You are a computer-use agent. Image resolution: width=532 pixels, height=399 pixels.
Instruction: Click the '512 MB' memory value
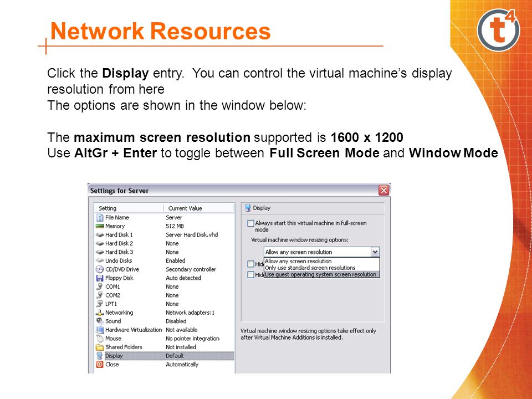(175, 226)
